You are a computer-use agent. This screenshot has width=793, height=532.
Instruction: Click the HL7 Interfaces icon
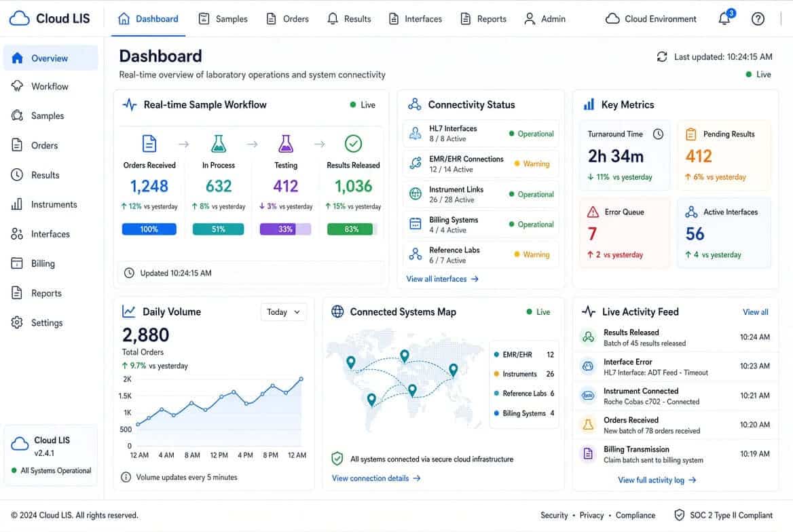tap(416, 134)
